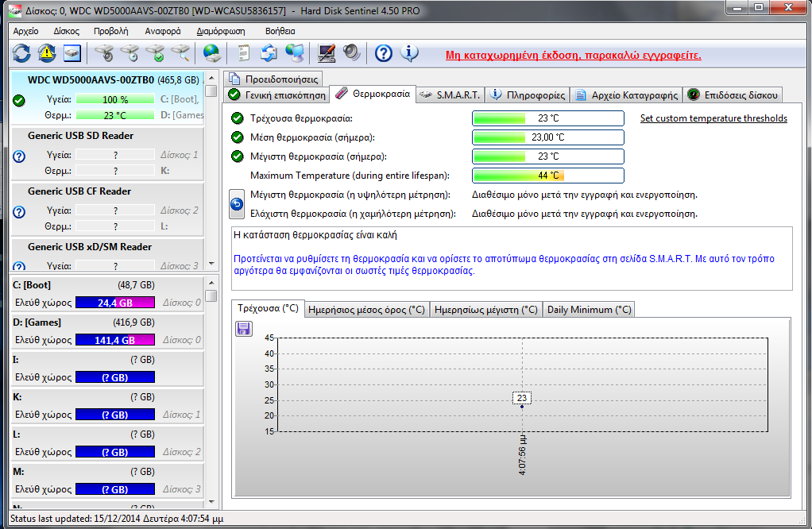
Task: Select the D: [Games] partition row
Action: [108, 330]
